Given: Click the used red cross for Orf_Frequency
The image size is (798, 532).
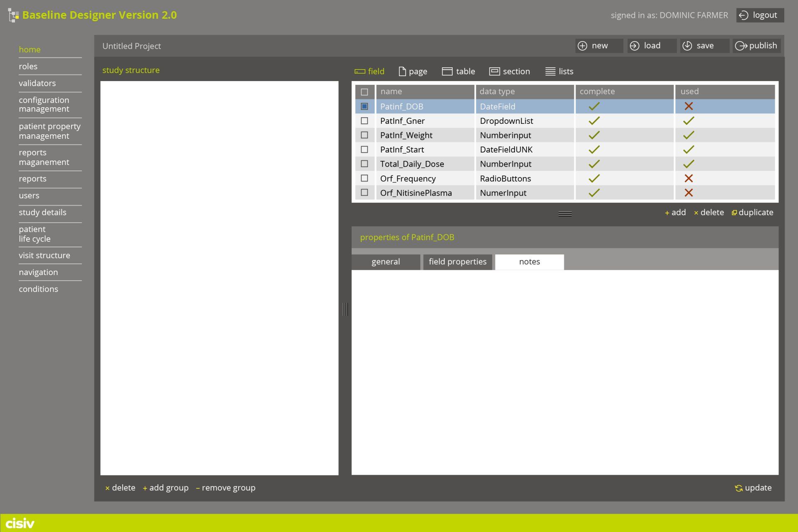Looking at the screenshot, I should (x=689, y=178).
